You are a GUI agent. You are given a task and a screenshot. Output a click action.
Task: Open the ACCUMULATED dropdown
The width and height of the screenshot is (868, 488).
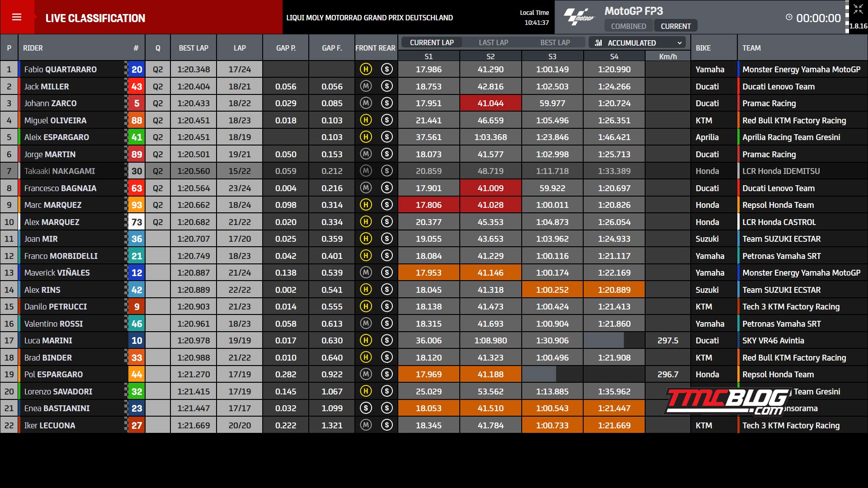click(x=637, y=42)
